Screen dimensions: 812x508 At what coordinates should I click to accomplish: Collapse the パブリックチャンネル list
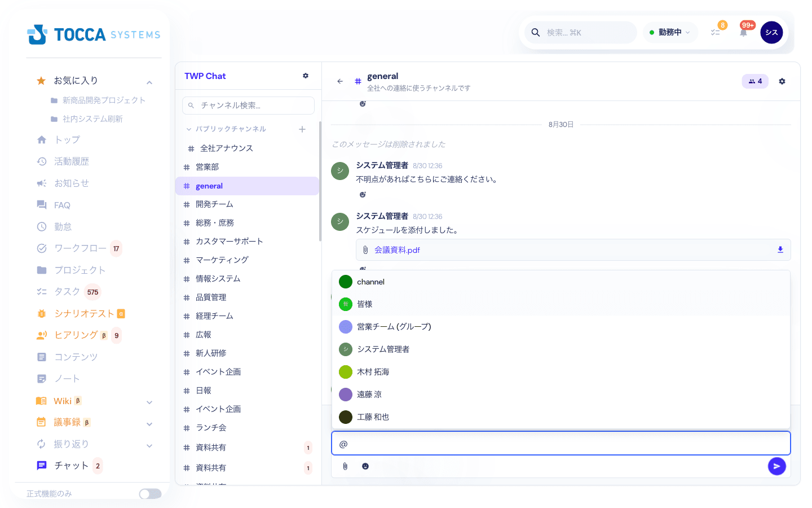coord(189,129)
